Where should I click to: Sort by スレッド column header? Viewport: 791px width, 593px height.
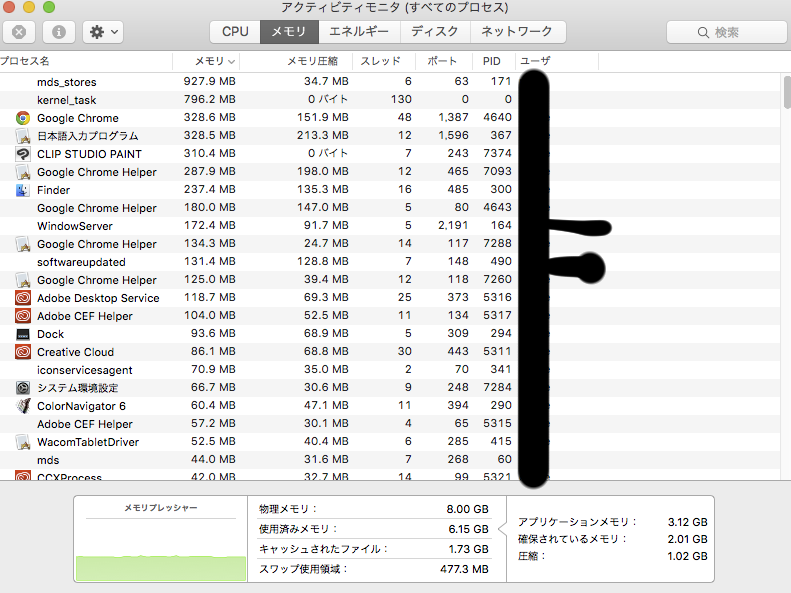[x=383, y=61]
